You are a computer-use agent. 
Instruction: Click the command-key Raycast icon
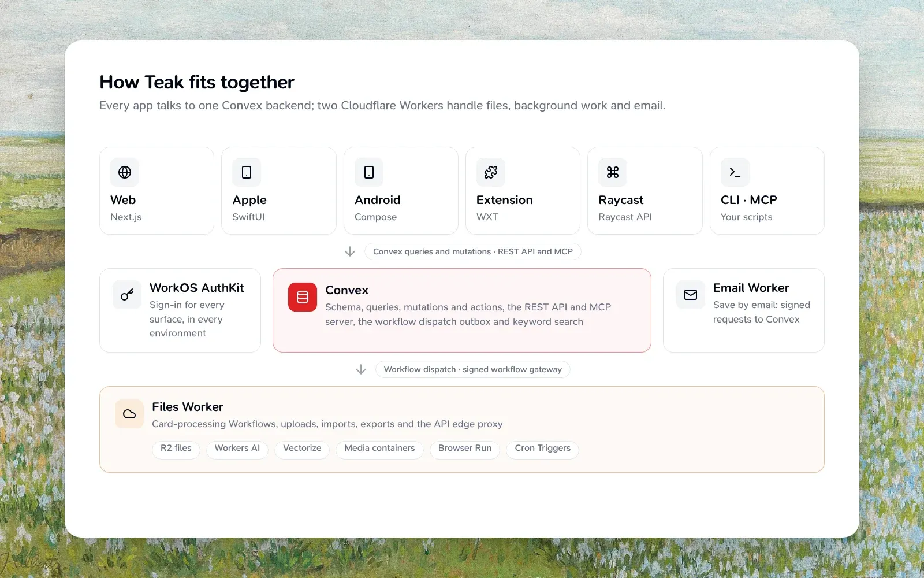tap(613, 172)
